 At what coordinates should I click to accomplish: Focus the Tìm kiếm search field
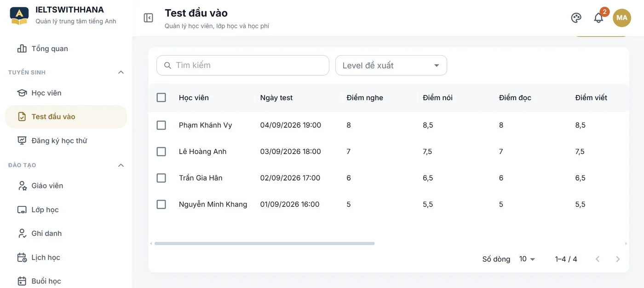(243, 65)
